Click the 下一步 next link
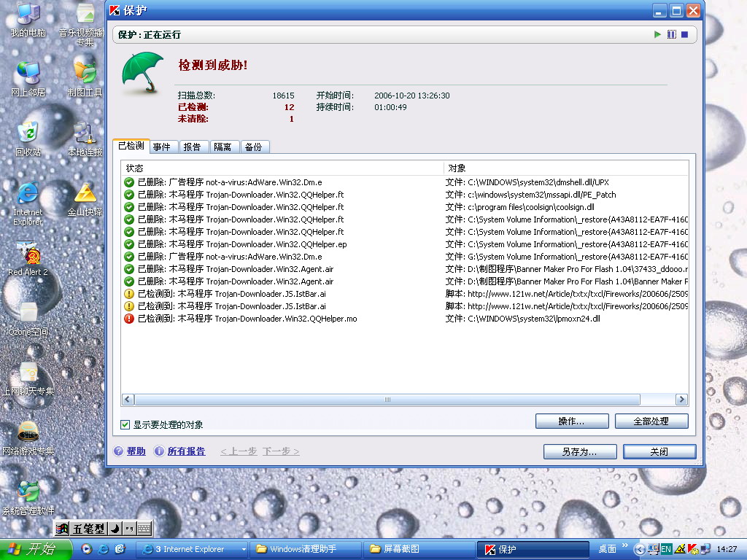The width and height of the screenshot is (747, 560). tap(281, 451)
